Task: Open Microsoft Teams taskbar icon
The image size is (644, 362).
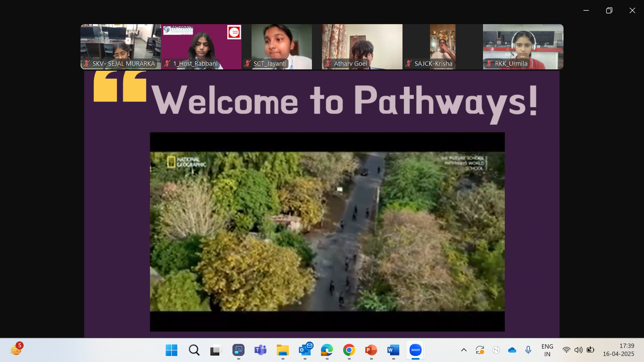Action: pos(260,350)
